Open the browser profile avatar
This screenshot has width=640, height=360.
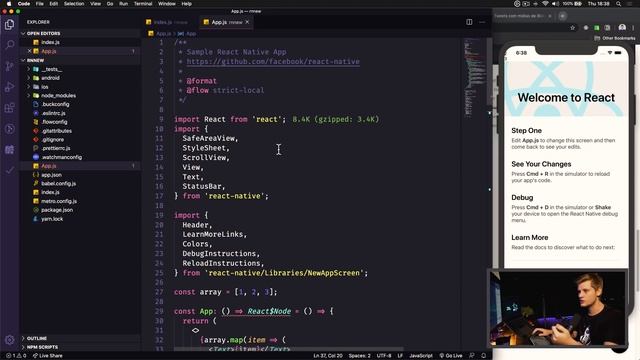point(622,28)
